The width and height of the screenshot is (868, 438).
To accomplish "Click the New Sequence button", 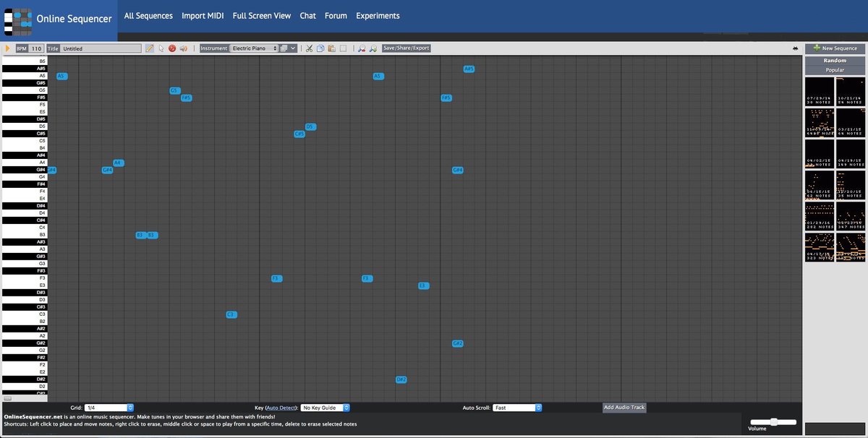I will click(835, 48).
